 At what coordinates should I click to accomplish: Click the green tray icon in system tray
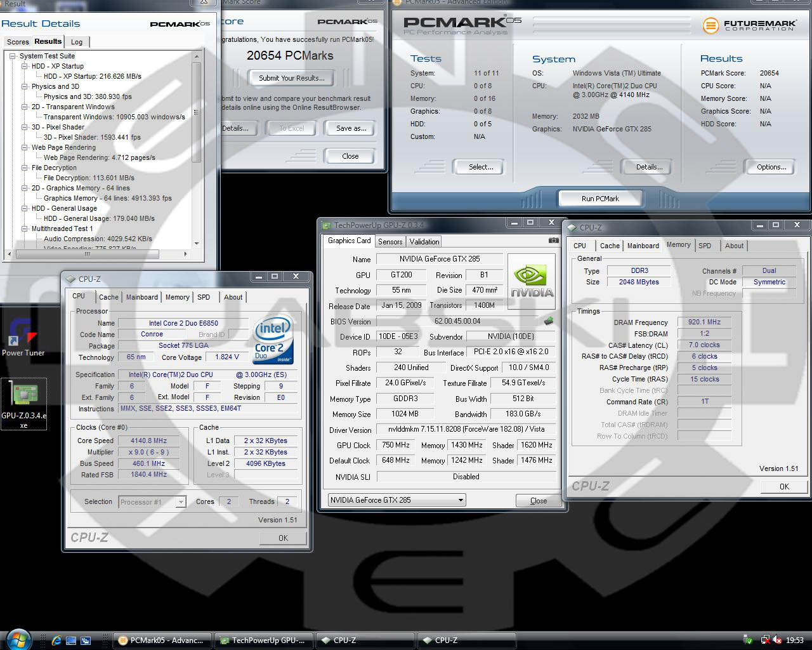coord(748,640)
